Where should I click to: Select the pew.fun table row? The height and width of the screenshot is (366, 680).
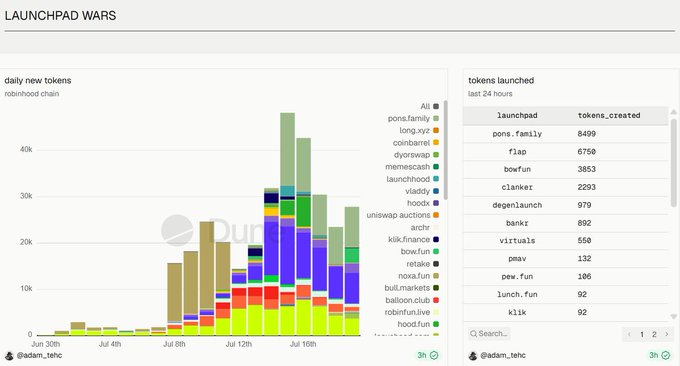point(566,276)
